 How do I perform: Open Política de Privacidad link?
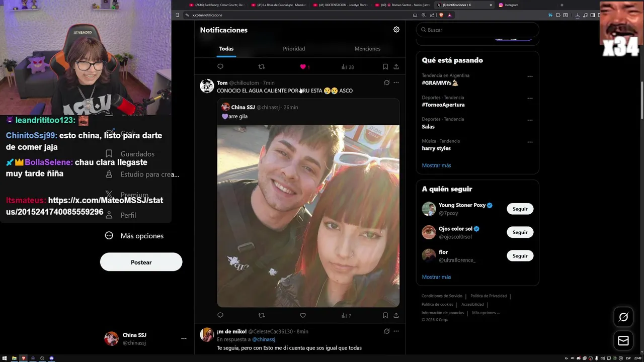tap(489, 296)
